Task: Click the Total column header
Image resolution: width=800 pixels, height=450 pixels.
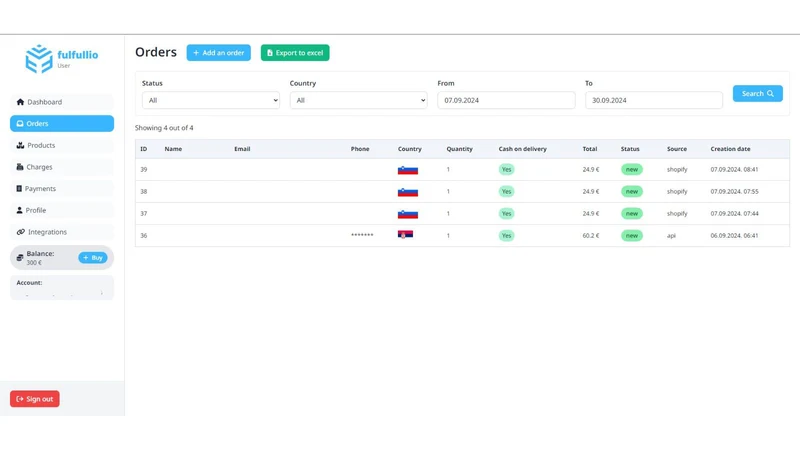Action: pyautogui.click(x=590, y=149)
